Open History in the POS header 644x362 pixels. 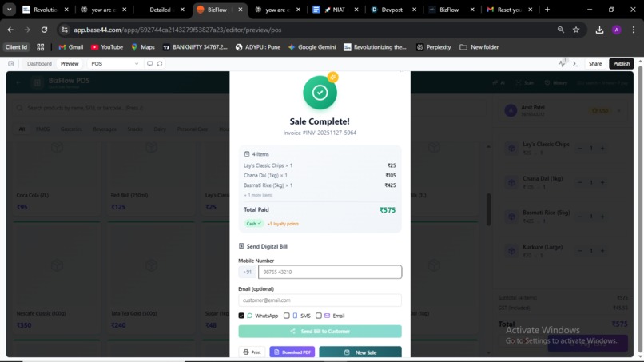(x=555, y=83)
